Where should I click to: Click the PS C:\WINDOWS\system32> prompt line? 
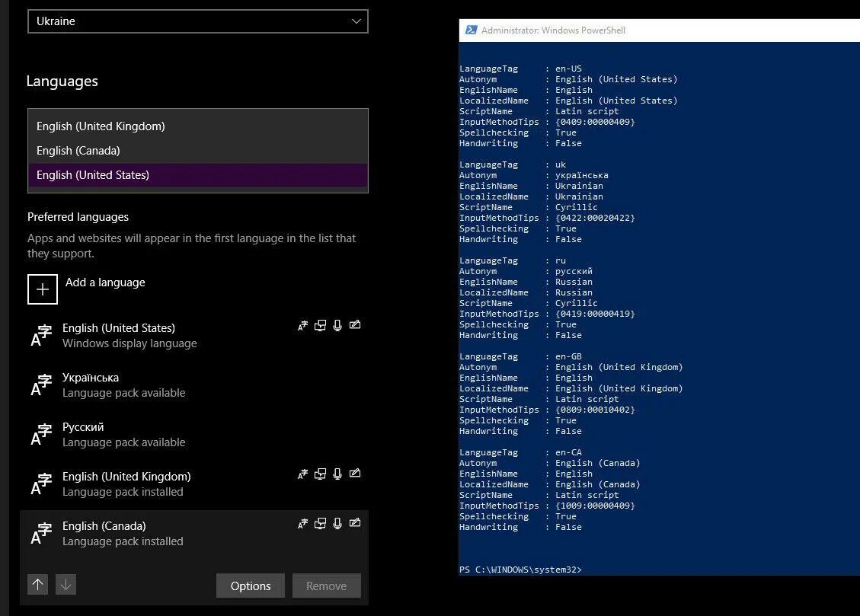click(520, 570)
